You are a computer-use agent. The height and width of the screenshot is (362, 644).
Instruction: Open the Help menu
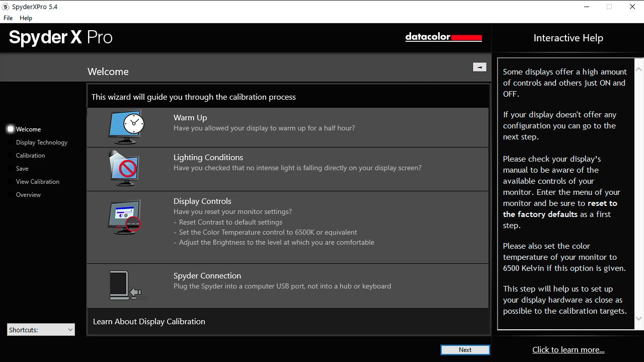[x=26, y=18]
